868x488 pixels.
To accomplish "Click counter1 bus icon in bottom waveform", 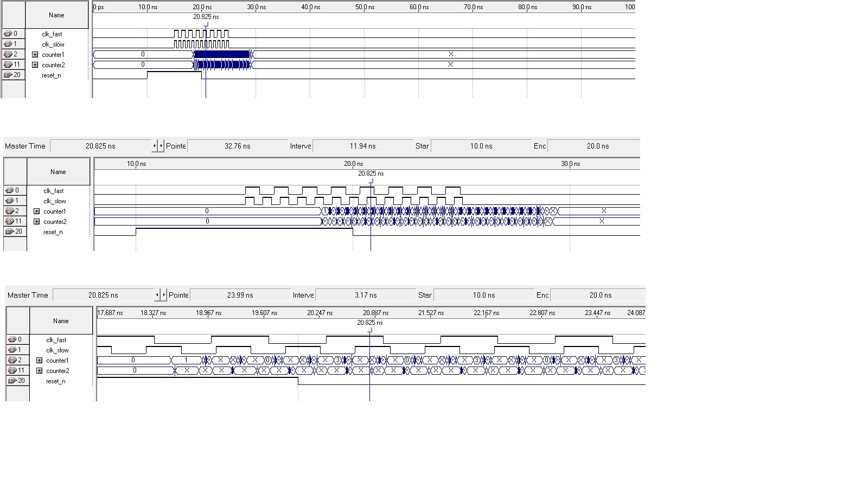I will click(x=12, y=360).
